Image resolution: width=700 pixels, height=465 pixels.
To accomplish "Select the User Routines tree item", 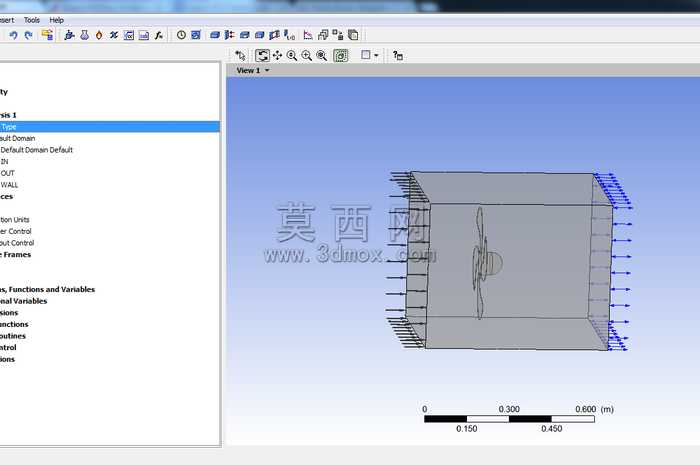I will point(12,336).
